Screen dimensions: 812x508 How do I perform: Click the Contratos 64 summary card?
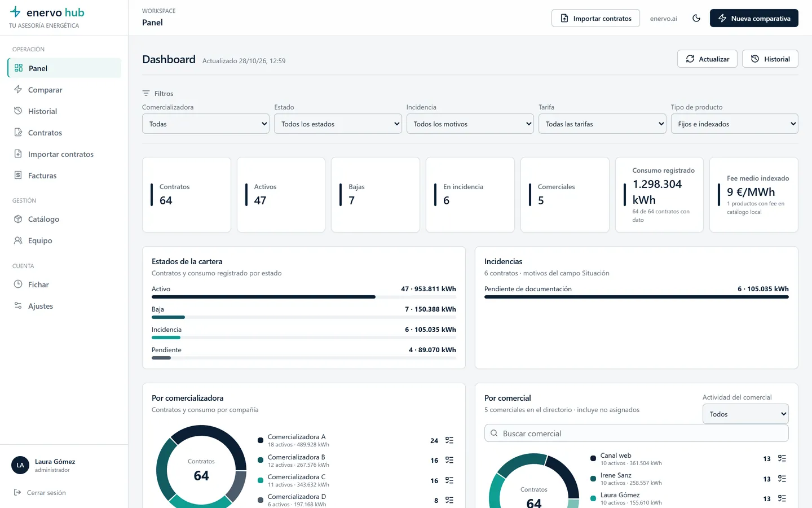tap(187, 195)
